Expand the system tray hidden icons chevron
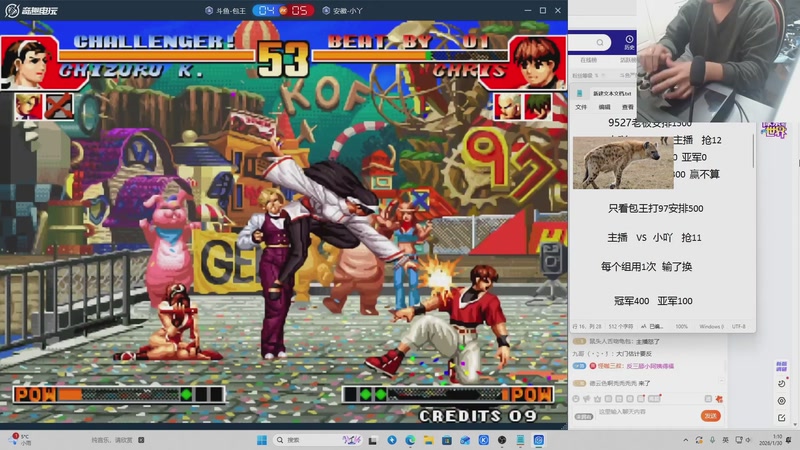The width and height of the screenshot is (800, 450). 685,440
